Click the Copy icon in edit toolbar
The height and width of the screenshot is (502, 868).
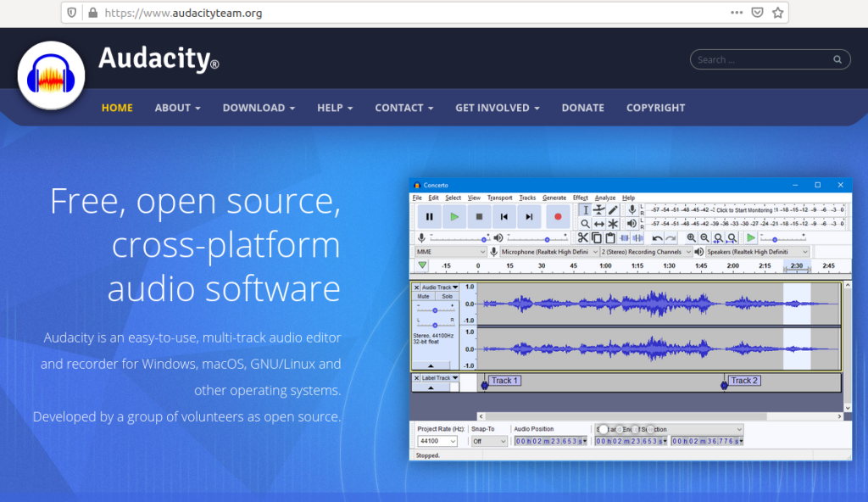(x=597, y=237)
